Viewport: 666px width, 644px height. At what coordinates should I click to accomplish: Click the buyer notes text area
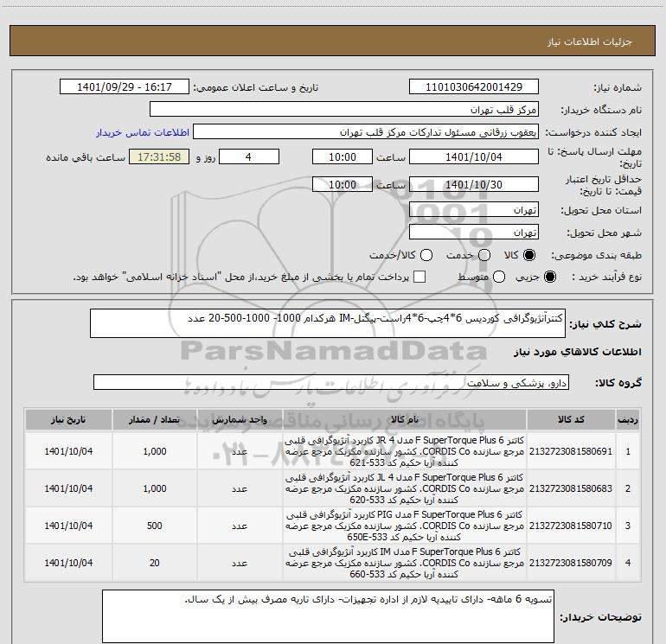tap(328, 616)
